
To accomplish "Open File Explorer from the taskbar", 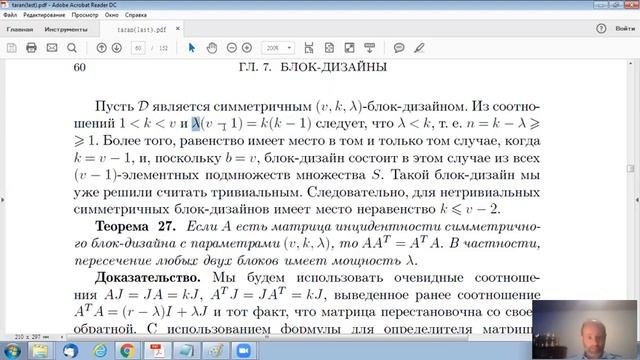I will pos(40,351).
